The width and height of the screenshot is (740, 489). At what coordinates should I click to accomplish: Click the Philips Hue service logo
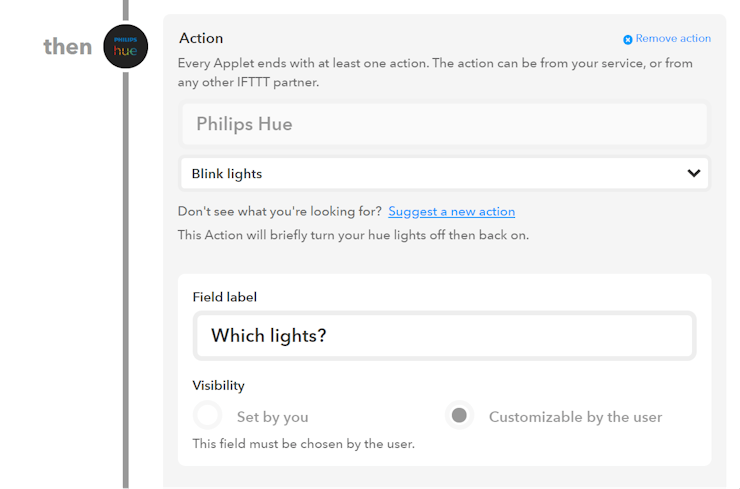tap(126, 46)
